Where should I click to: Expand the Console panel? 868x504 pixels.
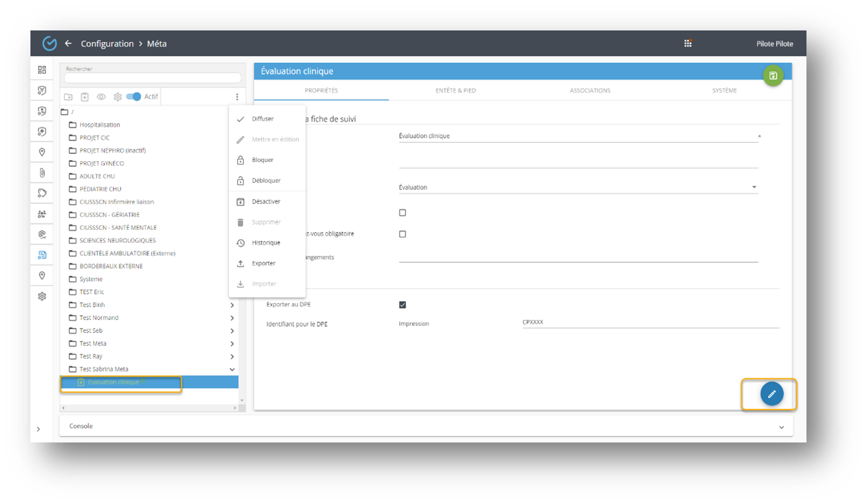pyautogui.click(x=781, y=427)
